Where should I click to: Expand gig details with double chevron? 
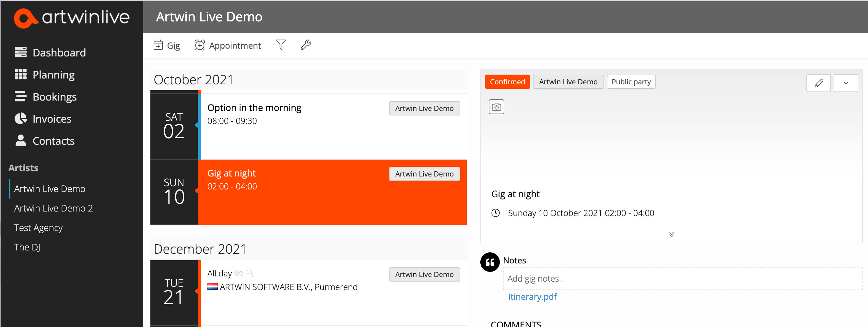coord(671,235)
